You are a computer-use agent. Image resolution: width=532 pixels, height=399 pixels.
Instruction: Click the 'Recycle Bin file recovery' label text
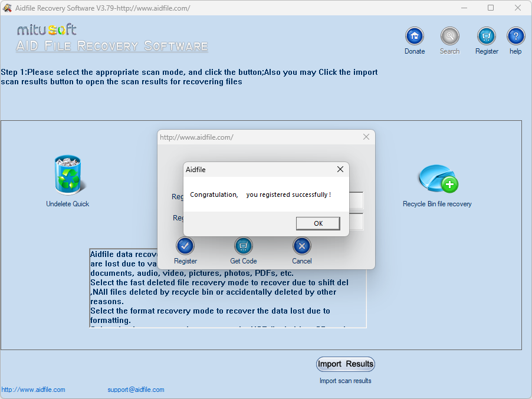(x=438, y=204)
